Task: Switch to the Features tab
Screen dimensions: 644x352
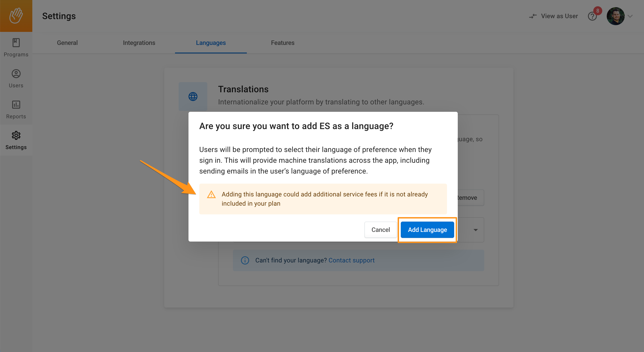Action: click(283, 43)
